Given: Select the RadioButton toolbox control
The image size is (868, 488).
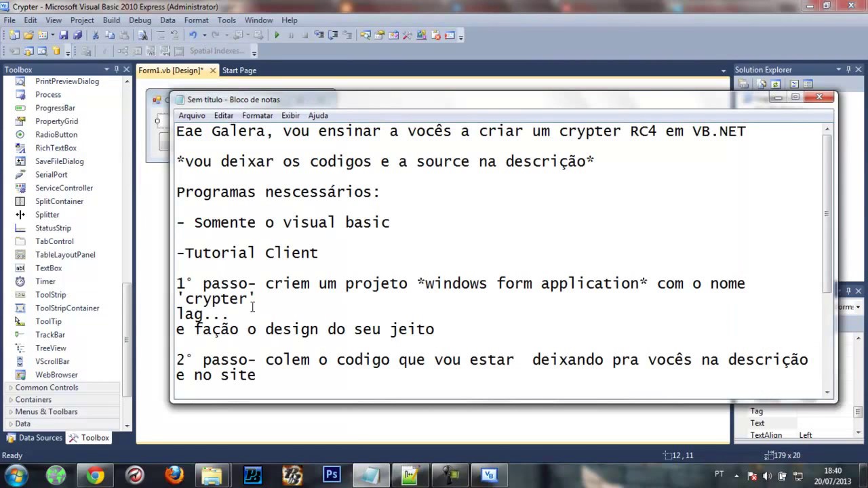Looking at the screenshot, I should click(x=56, y=134).
